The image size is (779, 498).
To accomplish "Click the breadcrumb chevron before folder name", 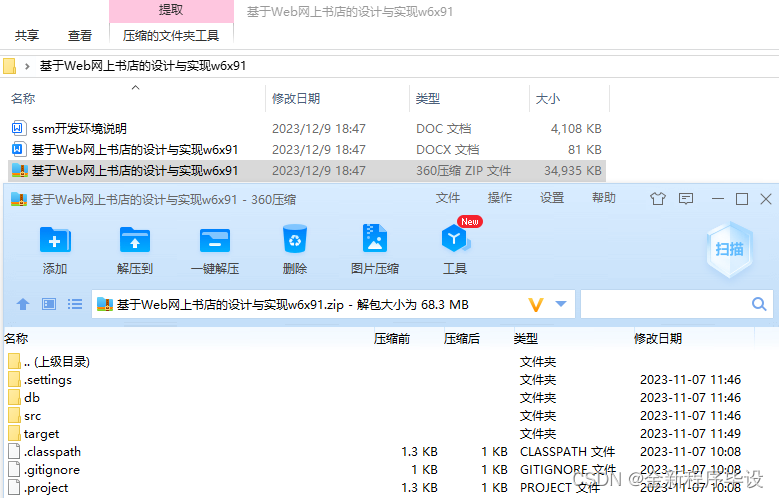I will click(27, 66).
